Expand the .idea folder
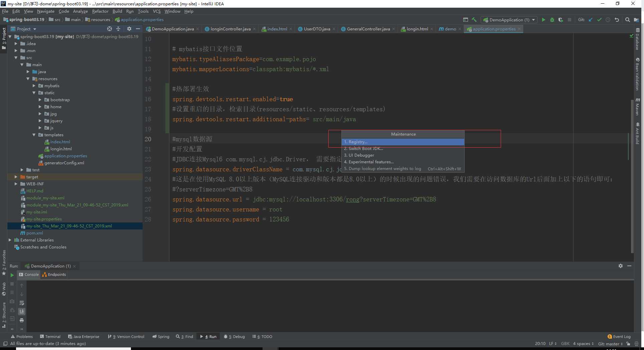644x350 pixels. coord(16,44)
